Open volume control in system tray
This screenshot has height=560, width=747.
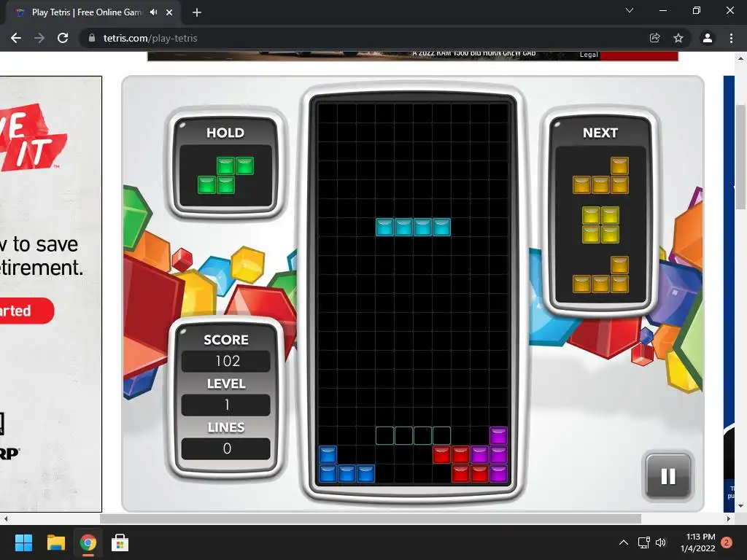[x=661, y=542]
